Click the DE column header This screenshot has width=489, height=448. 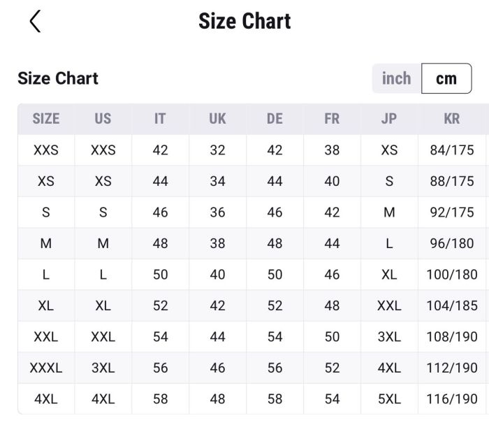tap(275, 119)
